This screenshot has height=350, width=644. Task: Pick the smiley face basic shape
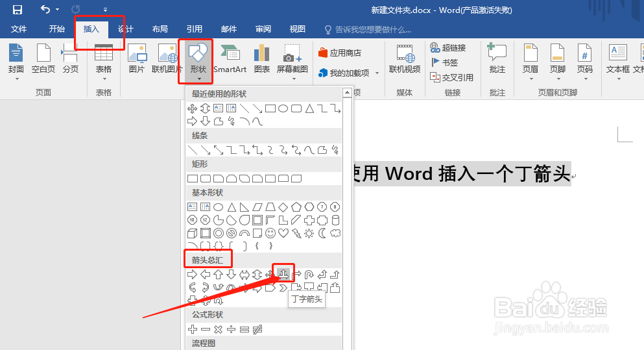[x=270, y=233]
